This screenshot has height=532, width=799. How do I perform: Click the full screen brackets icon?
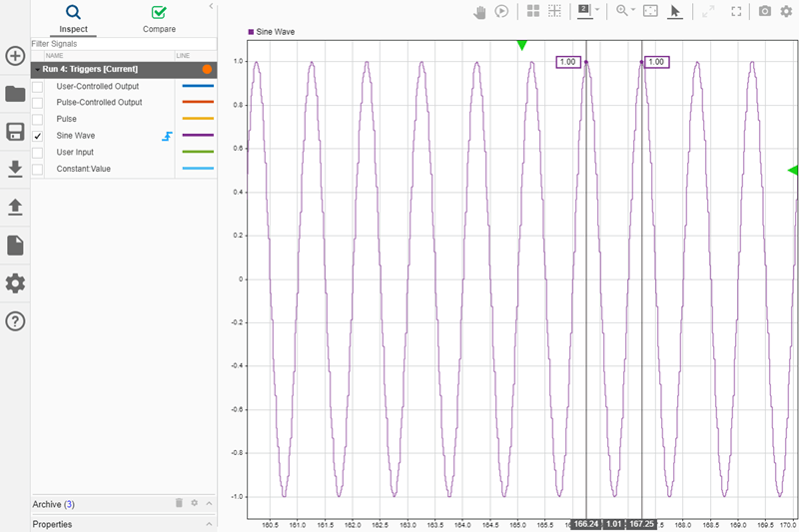(736, 11)
